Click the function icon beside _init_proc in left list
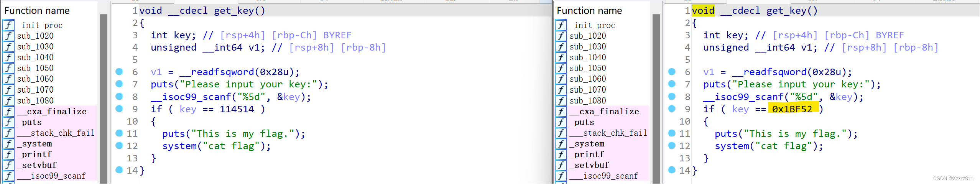 click(x=8, y=25)
